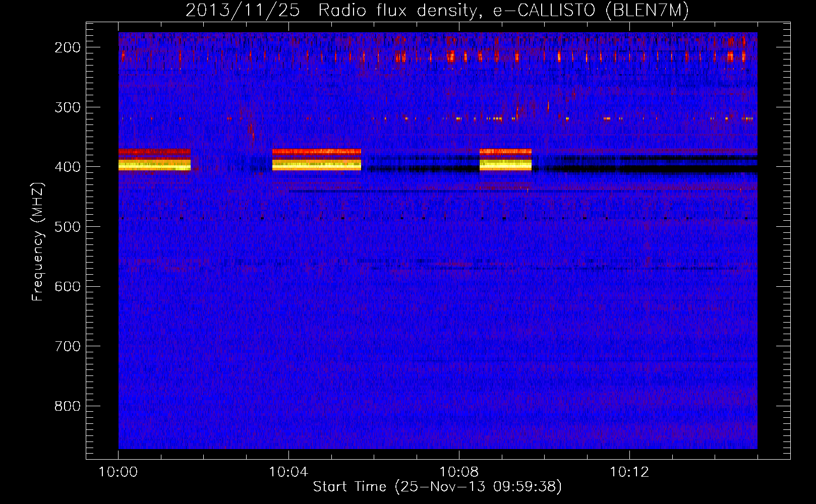Click the 300 frequency tick label
Viewport: 816px width, 504px height.
[x=68, y=107]
